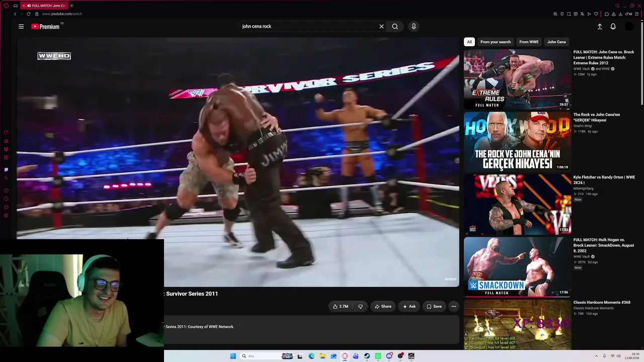Go forward with the browser forward arrow
Image resolution: width=644 pixels, height=362 pixels.
pos(22,14)
